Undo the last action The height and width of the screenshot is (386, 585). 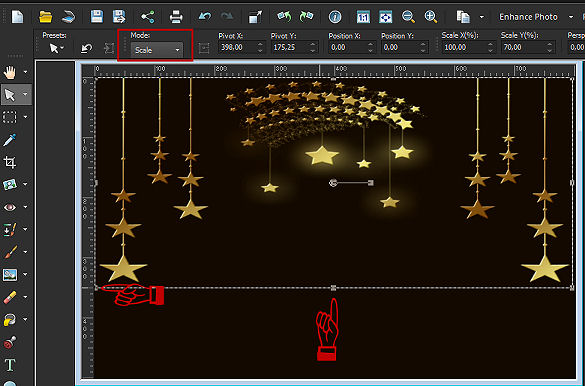(x=204, y=17)
